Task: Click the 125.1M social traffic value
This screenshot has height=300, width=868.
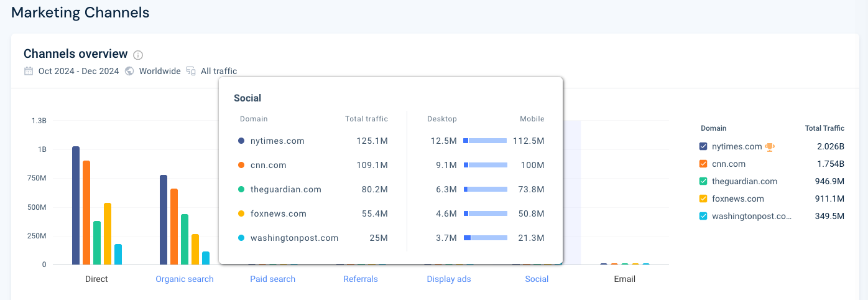Action: tap(372, 141)
